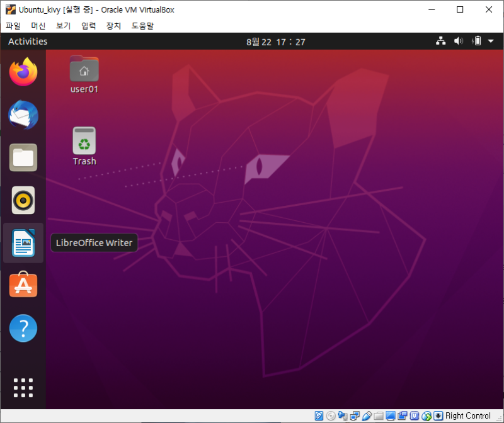Click the Activities button
This screenshot has height=423, width=504.
click(27, 41)
